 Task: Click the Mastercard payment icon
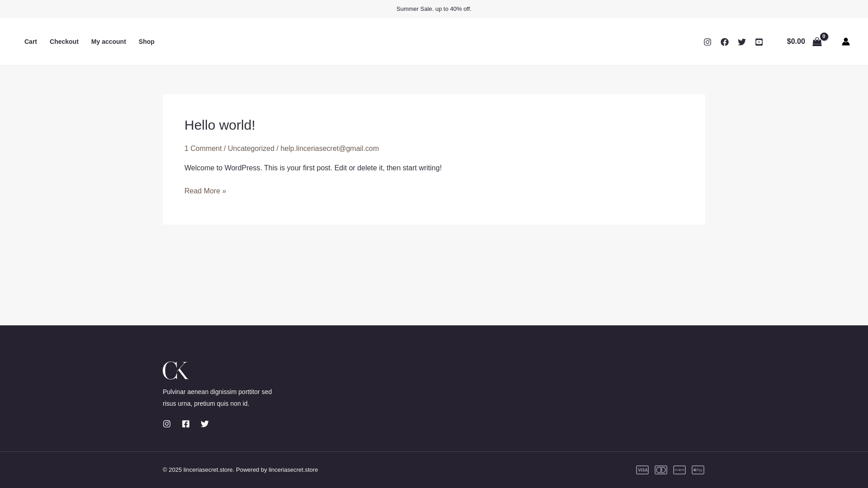pos(661,470)
